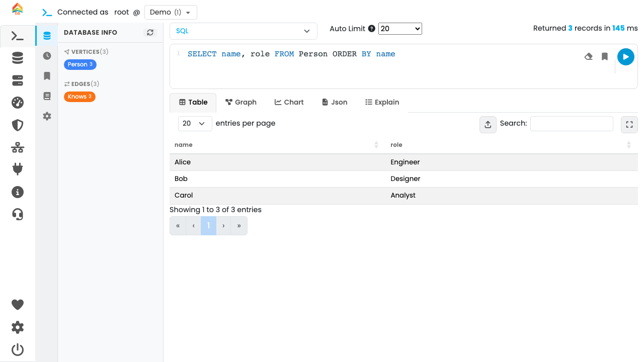Click the Auto Limit help icon
The image size is (644, 362).
click(x=372, y=29)
